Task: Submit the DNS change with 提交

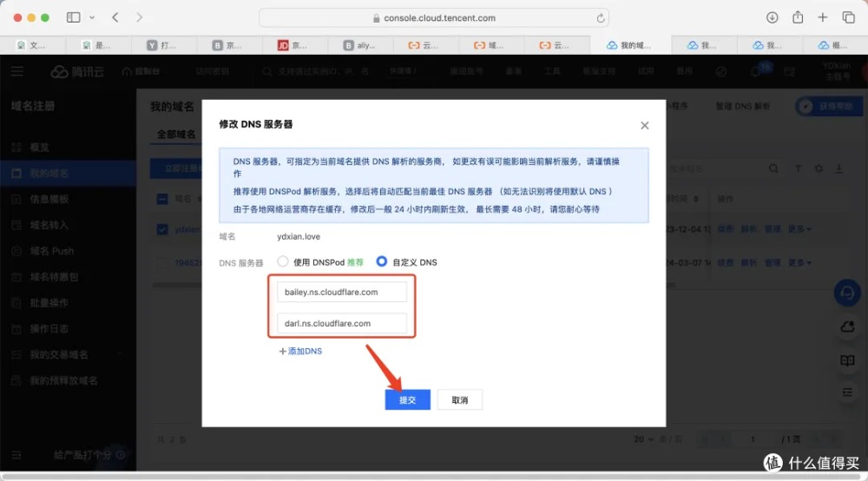Action: tap(407, 399)
